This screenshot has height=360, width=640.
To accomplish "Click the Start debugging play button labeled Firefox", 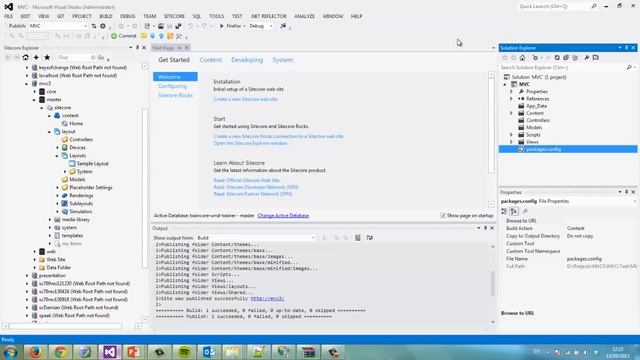I will (231, 26).
